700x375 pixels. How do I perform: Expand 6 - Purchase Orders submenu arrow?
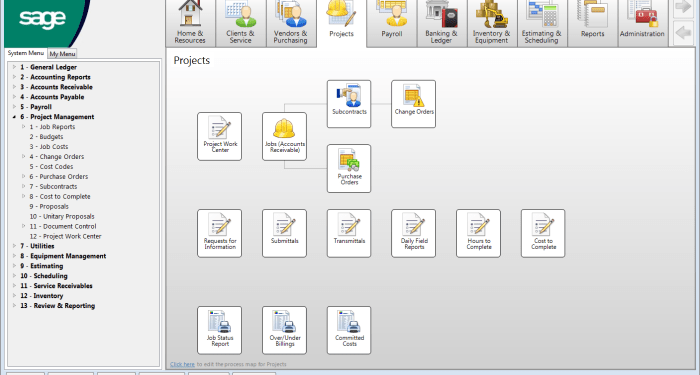pos(24,176)
